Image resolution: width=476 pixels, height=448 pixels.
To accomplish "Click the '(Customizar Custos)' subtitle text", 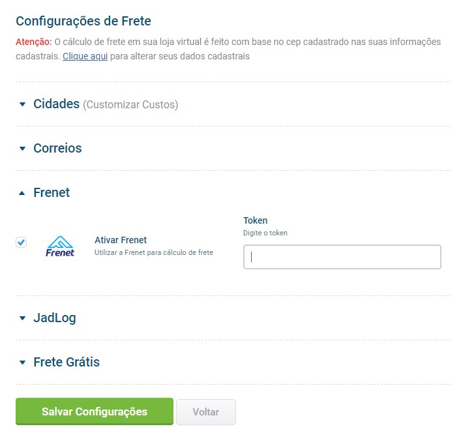I will pos(130,105).
